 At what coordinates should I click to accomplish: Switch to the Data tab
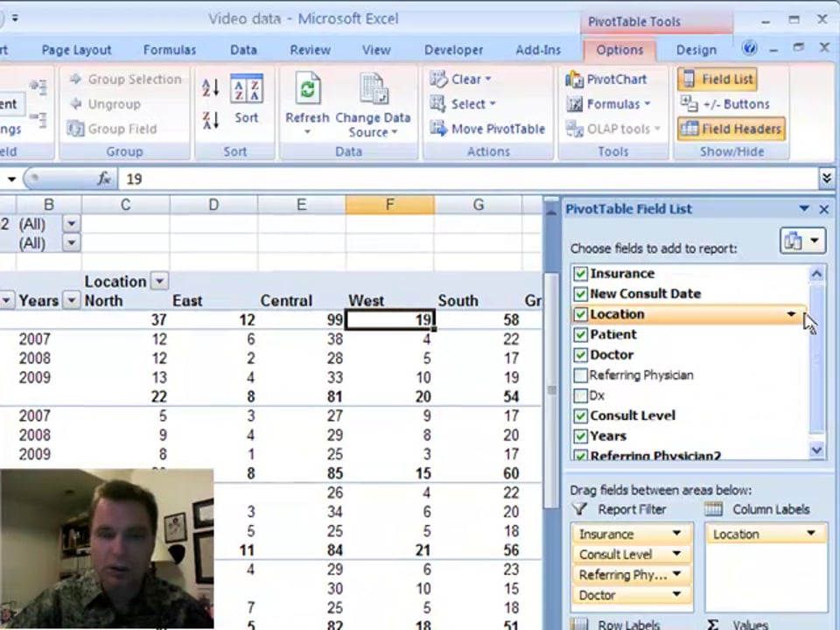click(243, 50)
